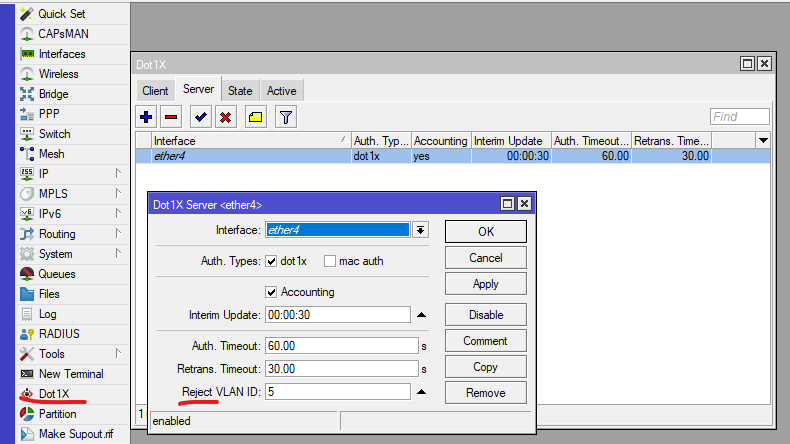The height and width of the screenshot is (444, 790).
Task: Maximize the Dot1X window
Action: (747, 64)
